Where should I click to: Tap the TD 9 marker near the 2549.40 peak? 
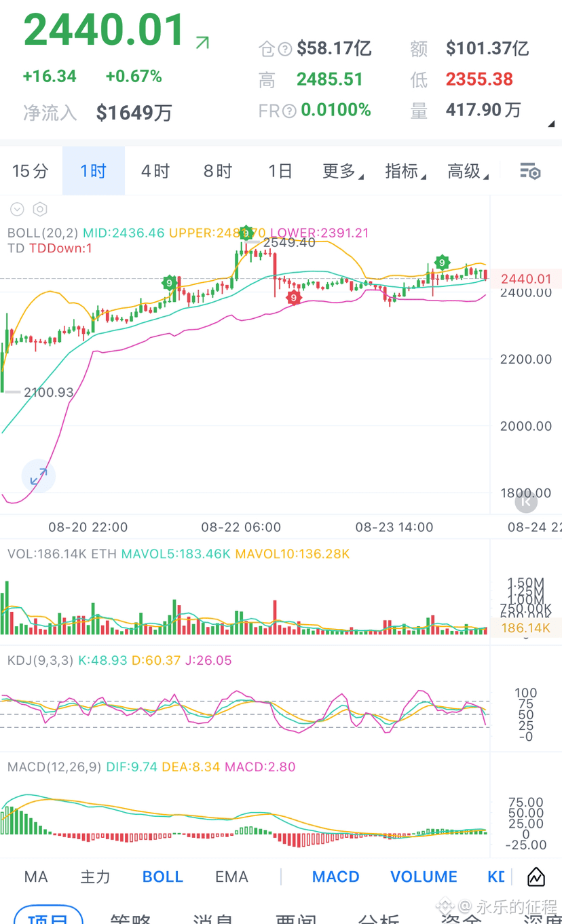pos(246,233)
